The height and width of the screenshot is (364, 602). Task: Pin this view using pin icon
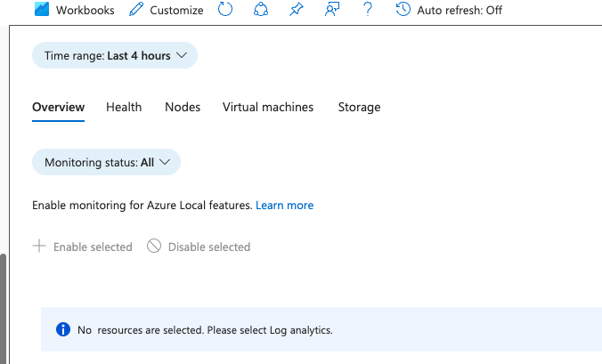(x=297, y=10)
